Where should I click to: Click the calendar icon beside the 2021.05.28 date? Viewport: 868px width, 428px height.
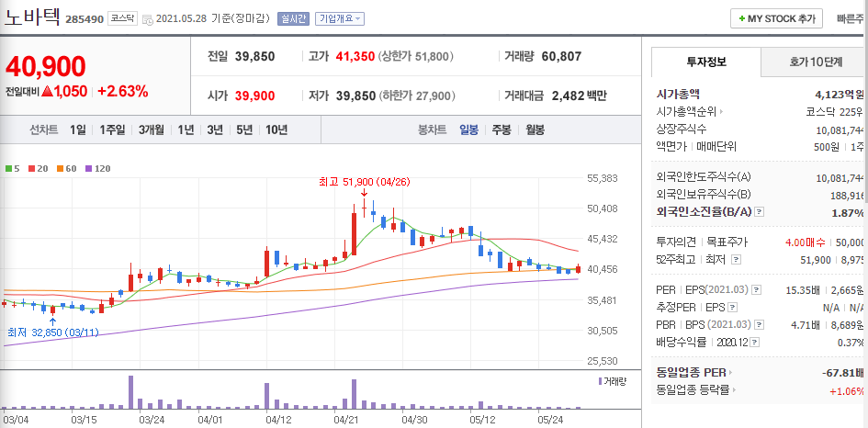(x=148, y=19)
